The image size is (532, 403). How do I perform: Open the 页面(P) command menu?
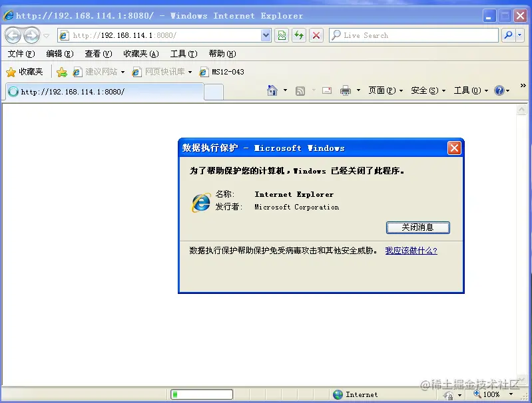(x=386, y=90)
